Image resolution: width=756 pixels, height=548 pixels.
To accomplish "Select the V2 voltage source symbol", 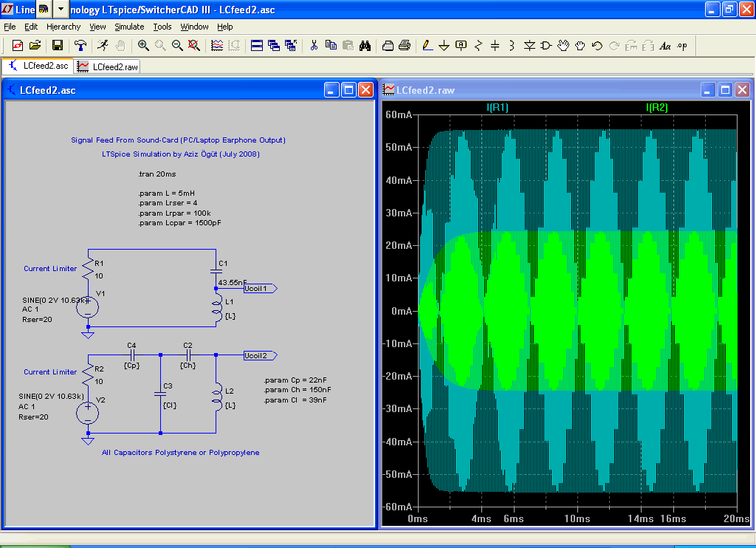I will point(88,414).
